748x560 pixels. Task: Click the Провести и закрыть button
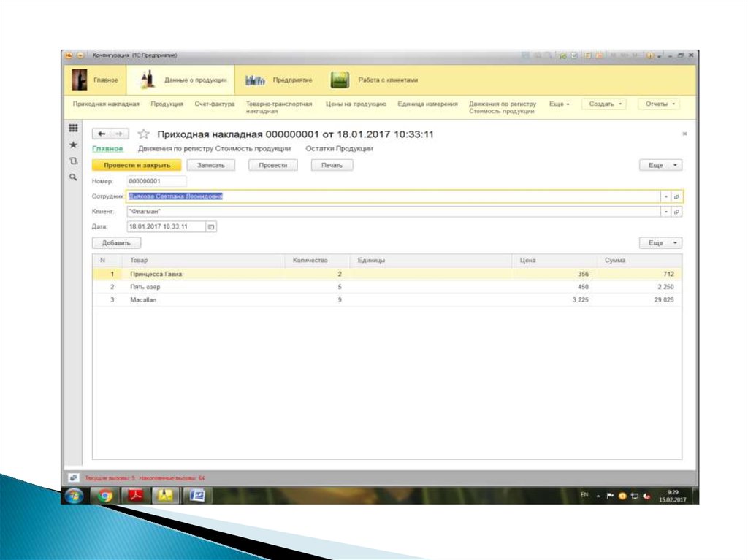tap(137, 166)
